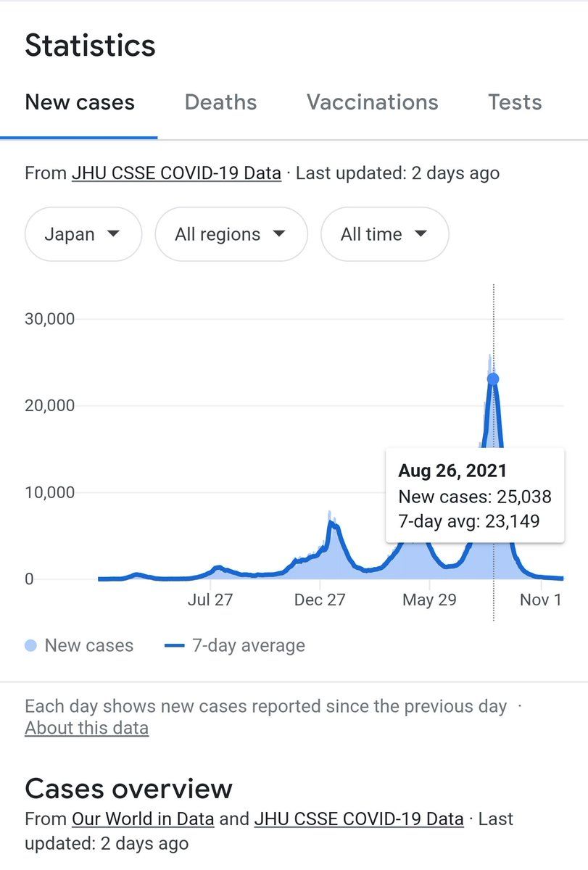Open the All time range dropdown

[384, 234]
